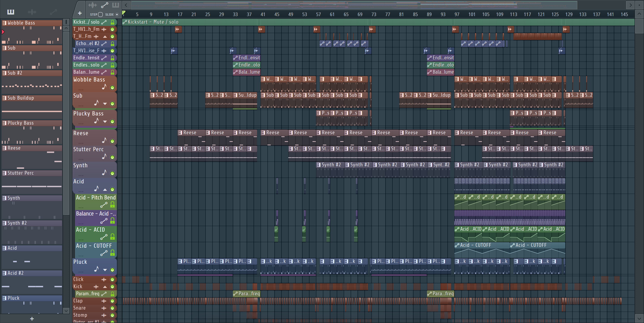Mute the Snare track
The height and width of the screenshot is (323, 644).
[x=112, y=308]
